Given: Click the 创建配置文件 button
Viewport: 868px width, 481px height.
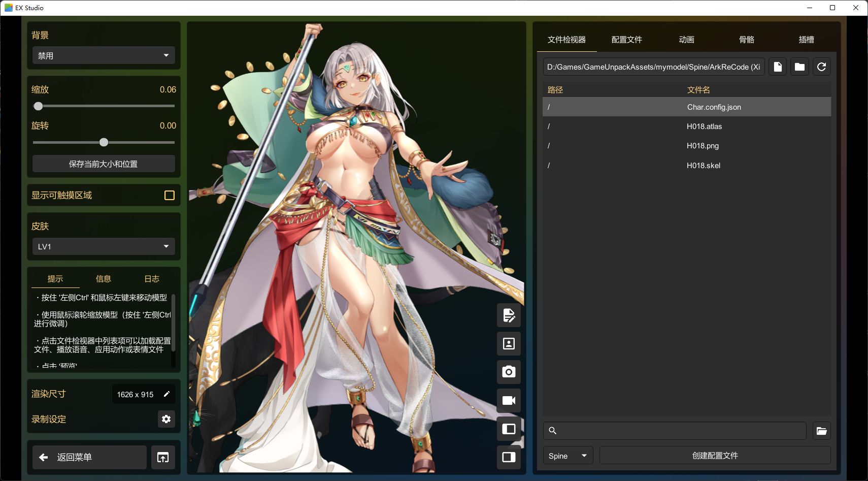Looking at the screenshot, I should tap(715, 456).
